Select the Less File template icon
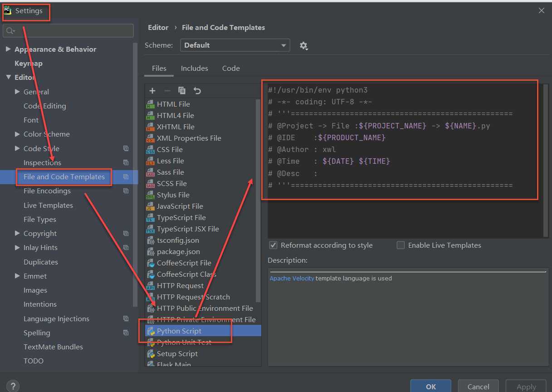552x392 pixels. pyautogui.click(x=151, y=161)
